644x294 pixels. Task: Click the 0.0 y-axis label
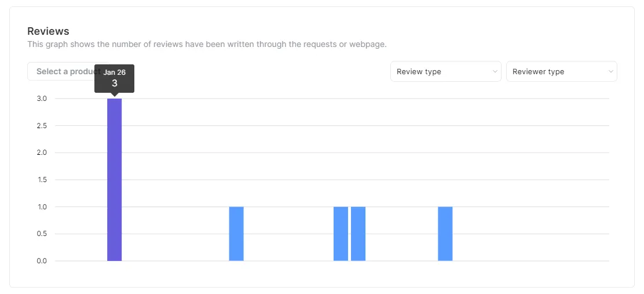pos(42,261)
